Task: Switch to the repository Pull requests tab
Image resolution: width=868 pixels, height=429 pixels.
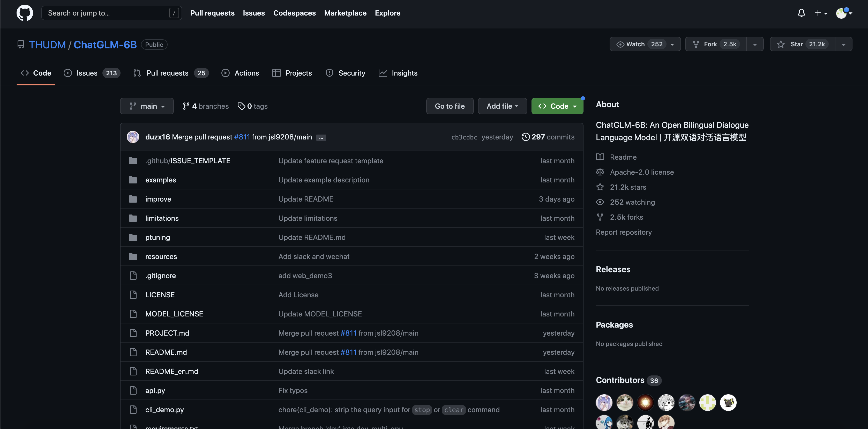Action: click(x=171, y=73)
